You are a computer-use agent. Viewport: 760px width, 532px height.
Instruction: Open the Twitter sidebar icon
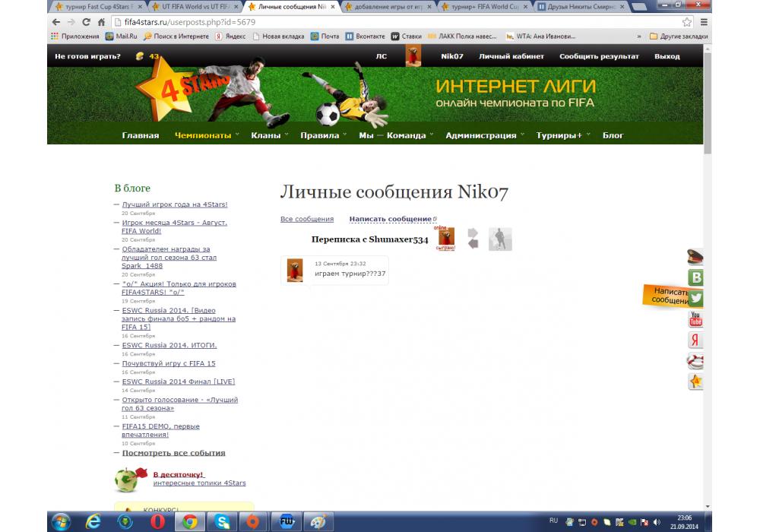coord(695,299)
